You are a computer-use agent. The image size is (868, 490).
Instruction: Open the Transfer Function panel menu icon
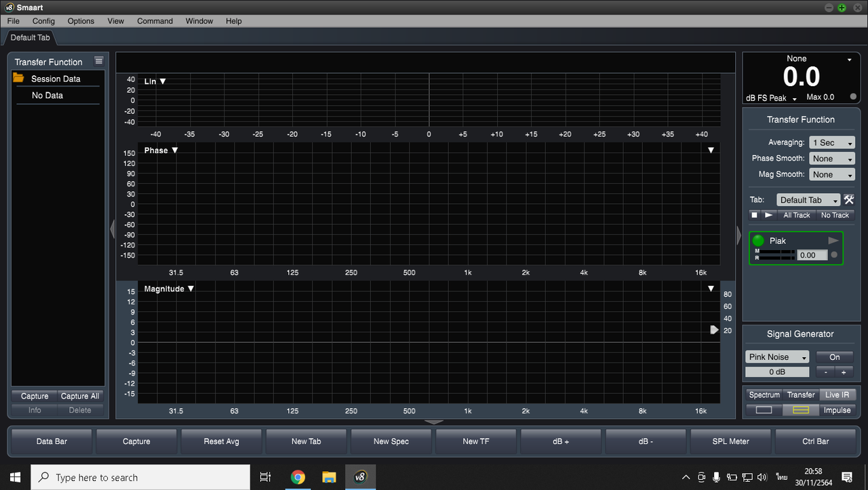[x=99, y=60]
